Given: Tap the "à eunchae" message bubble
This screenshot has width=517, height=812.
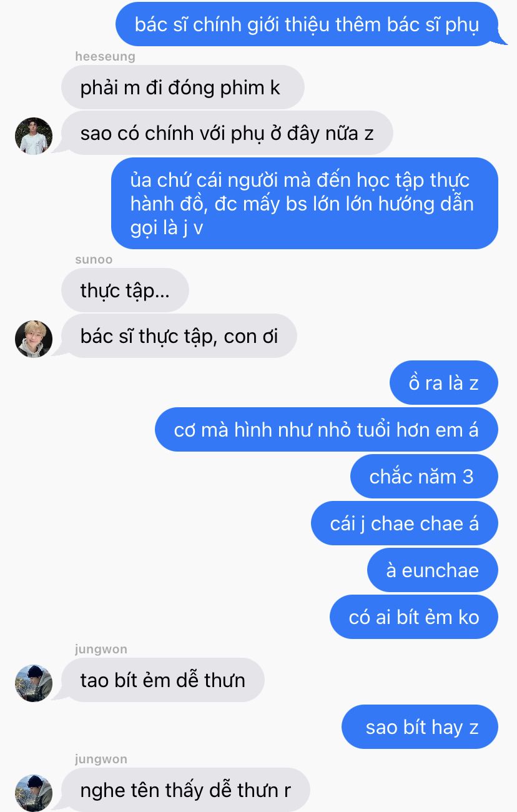Looking at the screenshot, I should tap(433, 570).
